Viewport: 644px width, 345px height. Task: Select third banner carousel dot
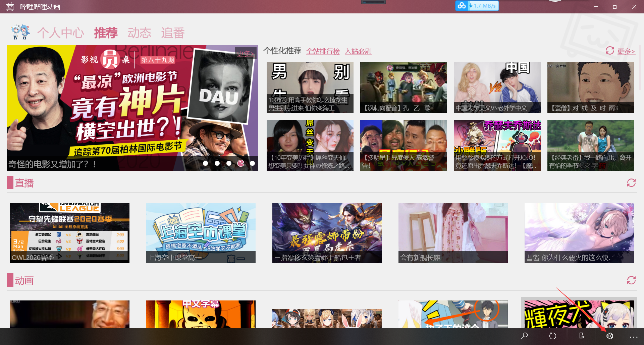coord(229,163)
